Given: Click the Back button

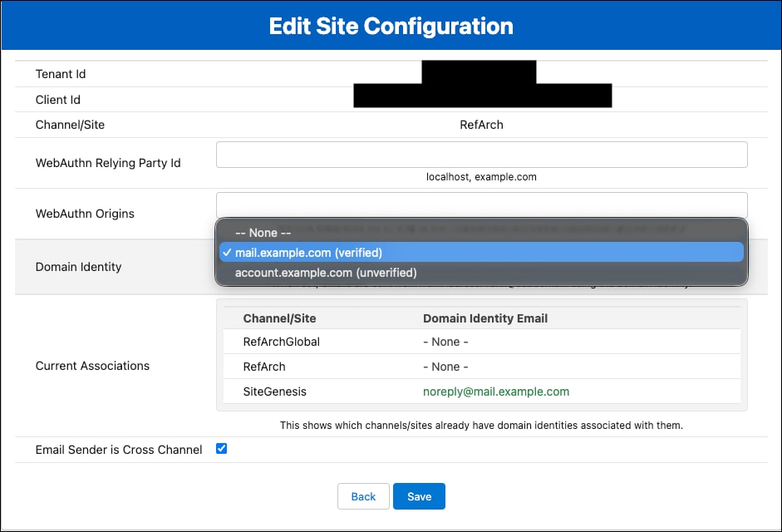Looking at the screenshot, I should 363,496.
